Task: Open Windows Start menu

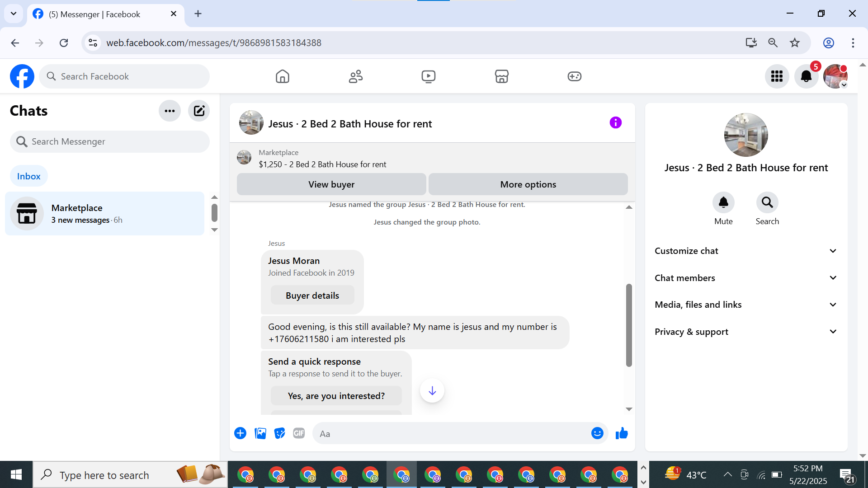Action: pos(16,474)
